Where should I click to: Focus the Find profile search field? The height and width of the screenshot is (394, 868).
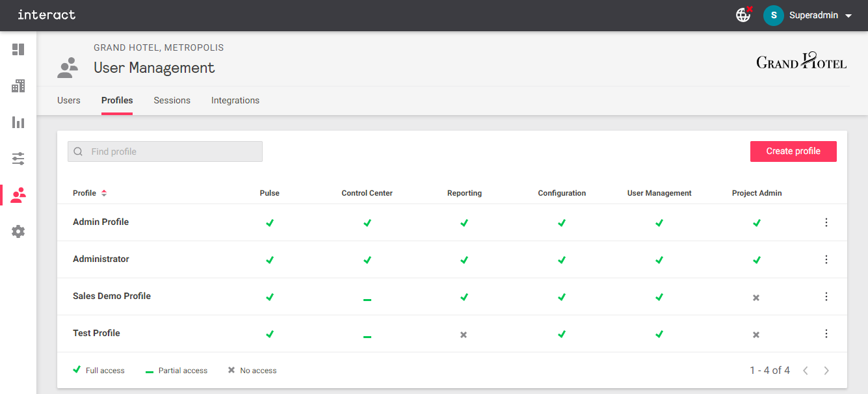point(165,151)
